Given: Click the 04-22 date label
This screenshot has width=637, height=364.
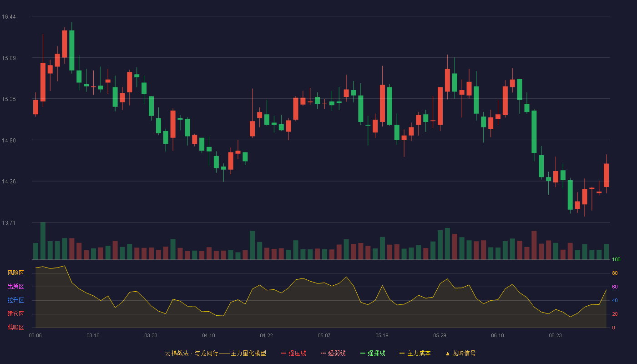Looking at the screenshot, I should [x=266, y=335].
